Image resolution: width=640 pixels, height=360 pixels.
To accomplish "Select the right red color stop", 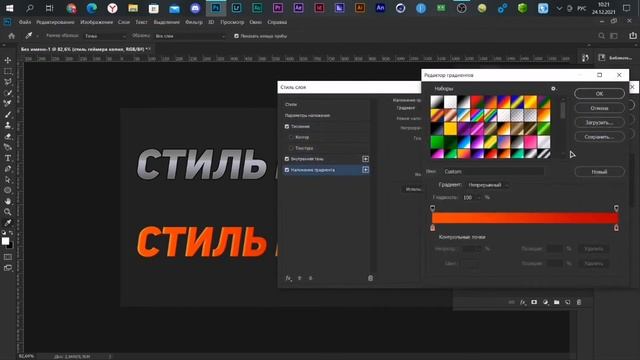I will tap(616, 228).
